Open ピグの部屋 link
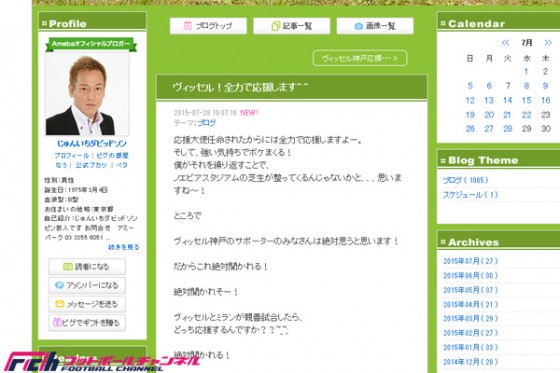This screenshot has width=560, height=373. [112, 155]
